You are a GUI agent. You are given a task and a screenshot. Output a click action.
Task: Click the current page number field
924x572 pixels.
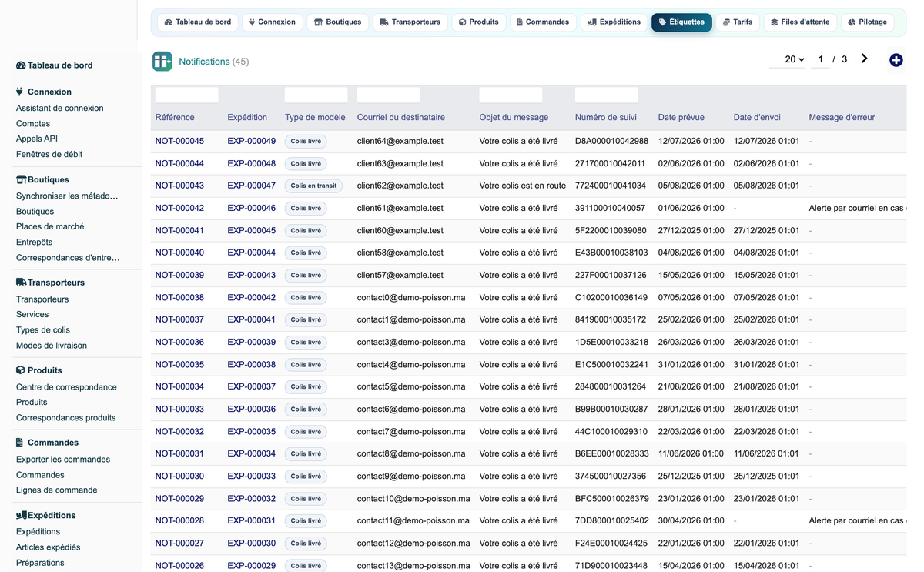821,59
